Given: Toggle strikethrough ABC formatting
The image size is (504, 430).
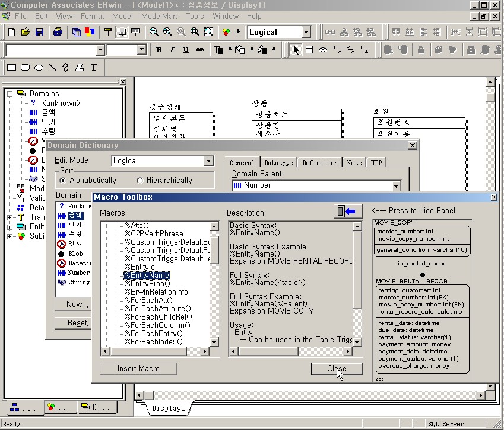Looking at the screenshot, I should coord(200,50).
